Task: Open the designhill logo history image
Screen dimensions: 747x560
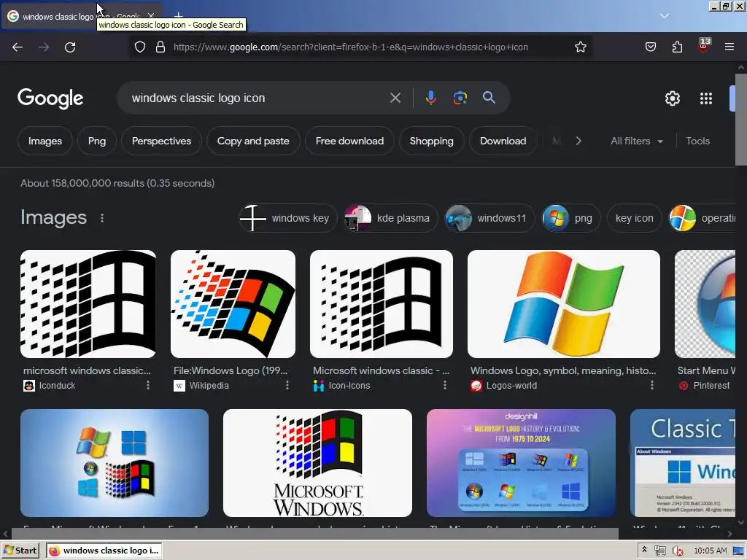Action: tap(521, 463)
